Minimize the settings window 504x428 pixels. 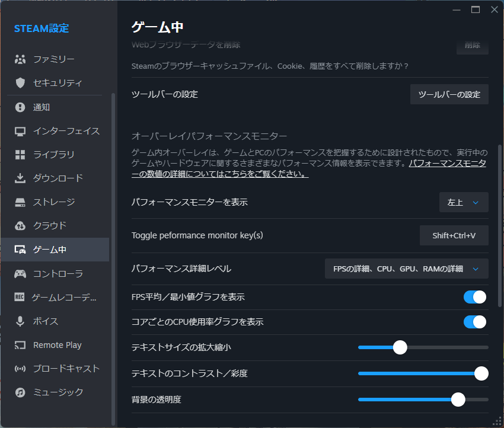click(x=457, y=9)
